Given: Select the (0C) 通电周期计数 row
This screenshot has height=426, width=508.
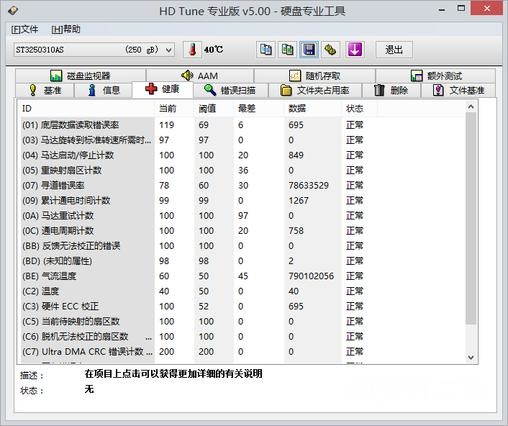Looking at the screenshot, I should coord(193,231).
